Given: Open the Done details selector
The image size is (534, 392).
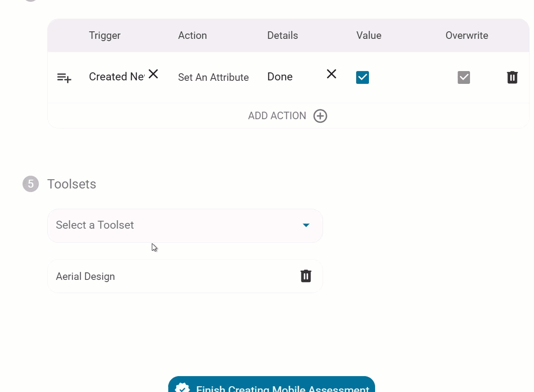Looking at the screenshot, I should [280, 77].
